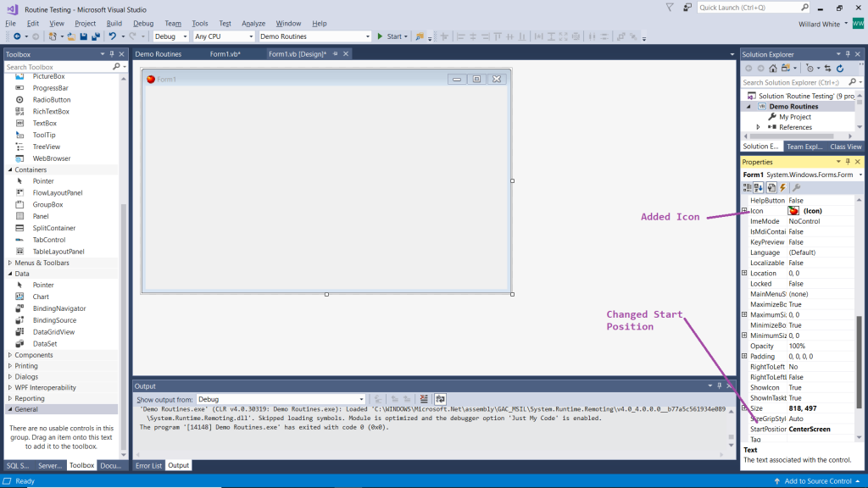Open the Error List tab

pyautogui.click(x=148, y=465)
